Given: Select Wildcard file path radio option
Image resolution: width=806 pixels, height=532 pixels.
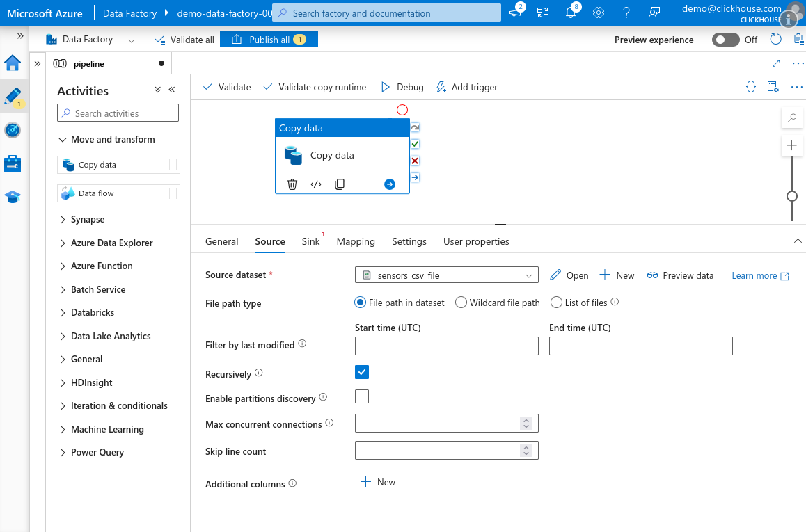Looking at the screenshot, I should 461,303.
